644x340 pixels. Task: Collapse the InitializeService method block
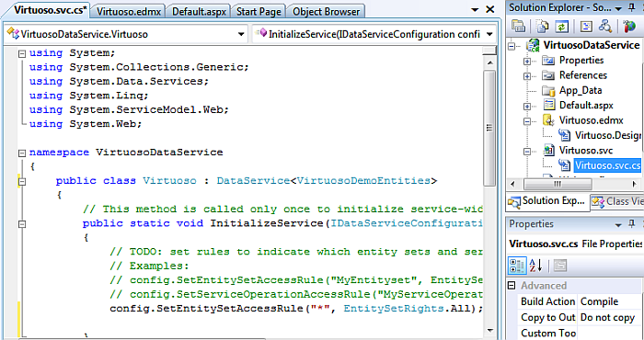[22, 224]
